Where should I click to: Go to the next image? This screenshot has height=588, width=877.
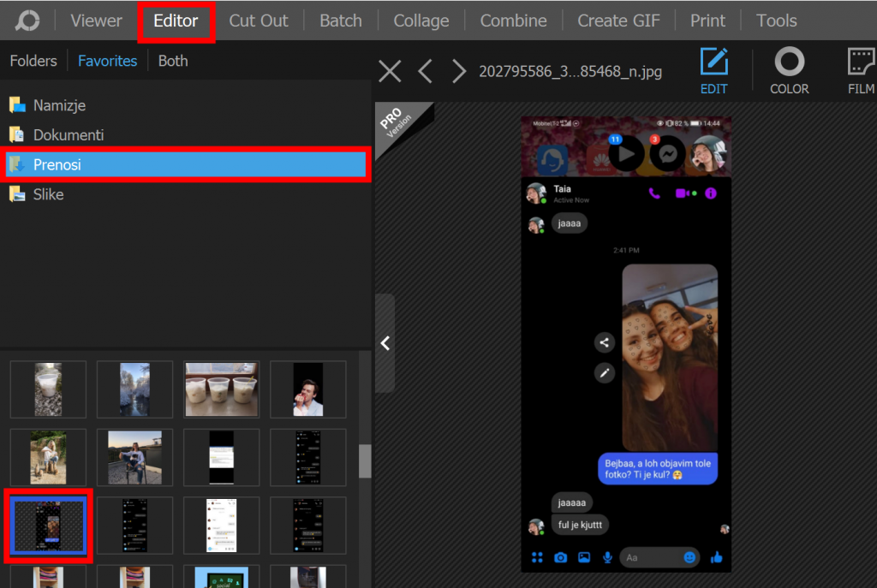[459, 72]
